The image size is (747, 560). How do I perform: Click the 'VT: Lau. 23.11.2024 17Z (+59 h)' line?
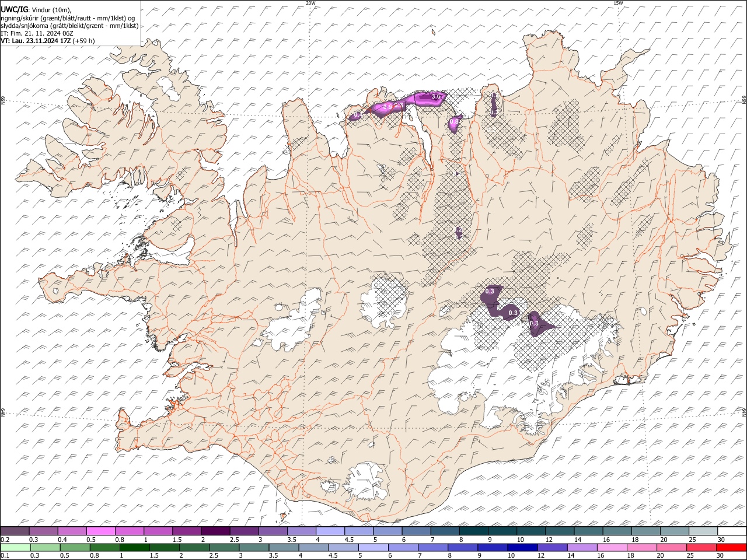click(x=48, y=41)
